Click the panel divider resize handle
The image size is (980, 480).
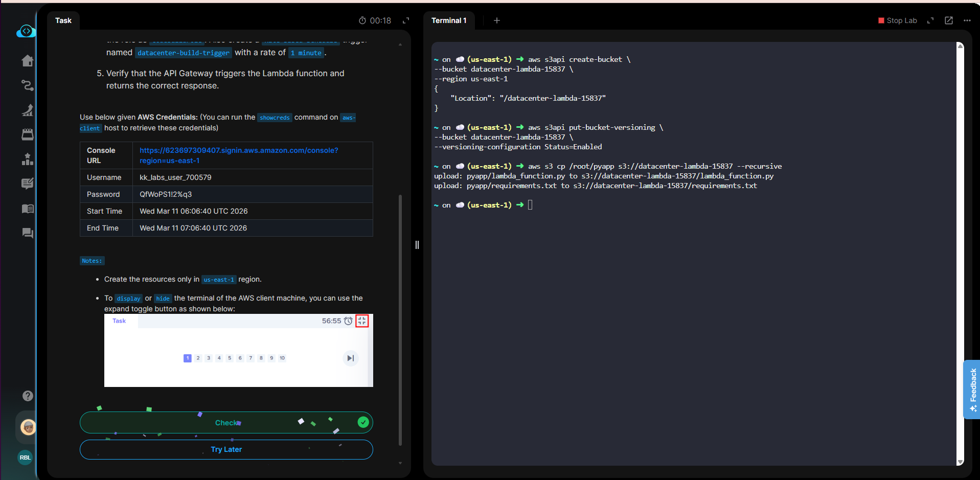(417, 245)
